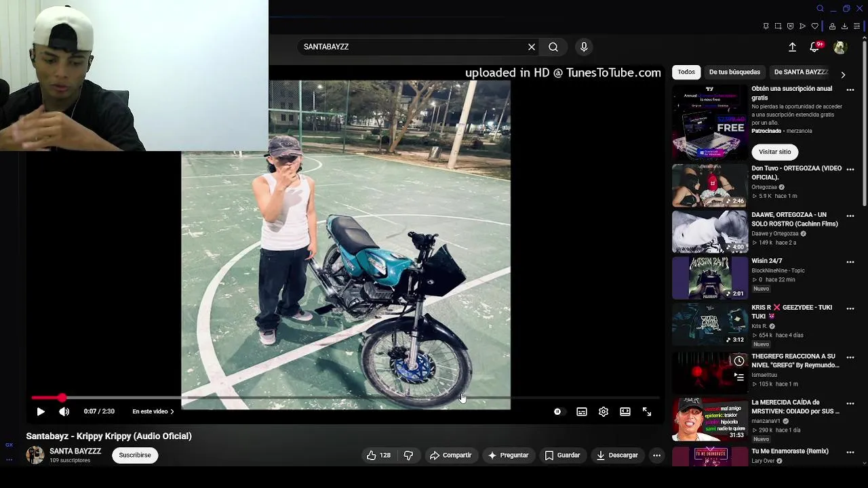Show more filter chips with arrow
The height and width of the screenshot is (488, 868).
[x=843, y=74]
